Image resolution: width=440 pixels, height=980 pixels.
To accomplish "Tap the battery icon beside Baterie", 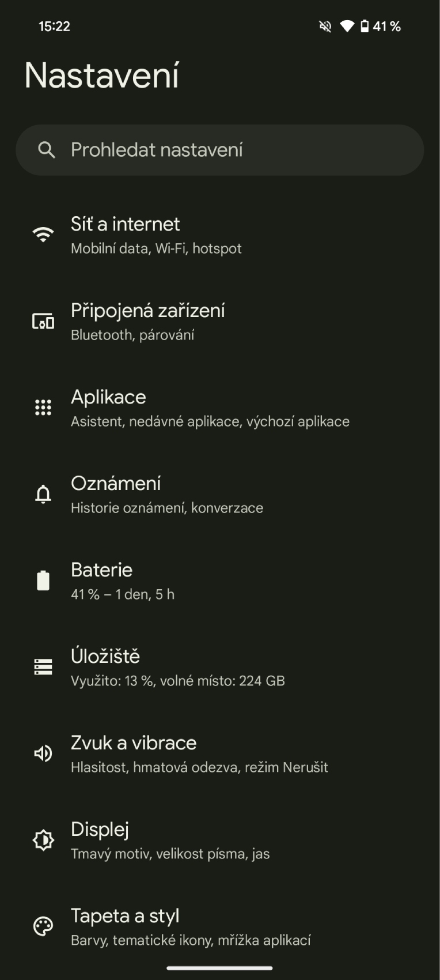I will (43, 581).
